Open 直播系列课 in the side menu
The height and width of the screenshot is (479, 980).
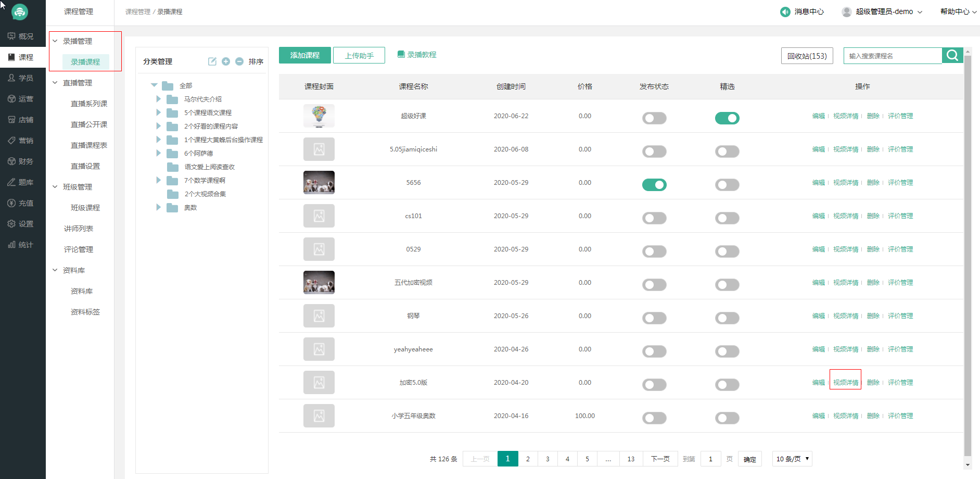(x=89, y=104)
